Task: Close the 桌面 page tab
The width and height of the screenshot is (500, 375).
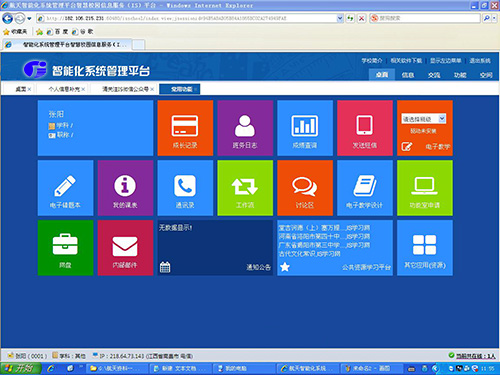Action: click(x=29, y=89)
